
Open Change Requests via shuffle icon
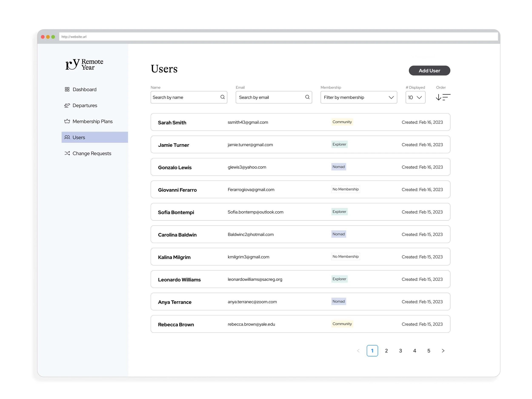click(x=67, y=153)
